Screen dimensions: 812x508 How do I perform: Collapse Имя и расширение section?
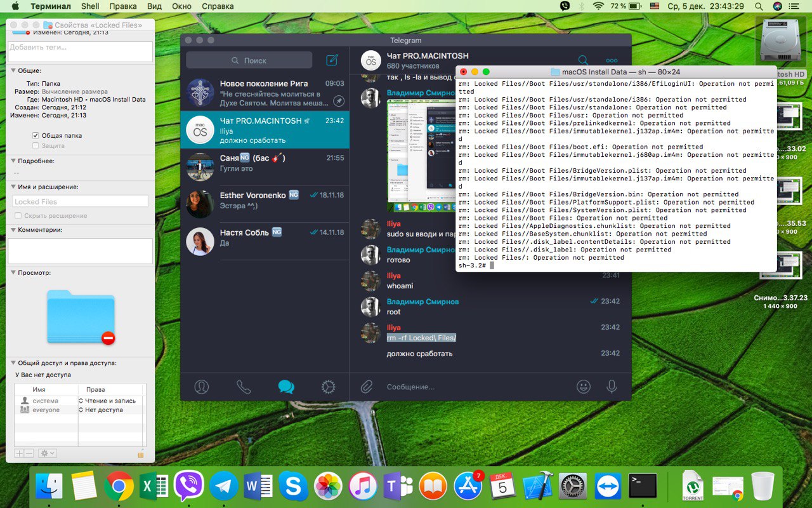click(x=13, y=187)
